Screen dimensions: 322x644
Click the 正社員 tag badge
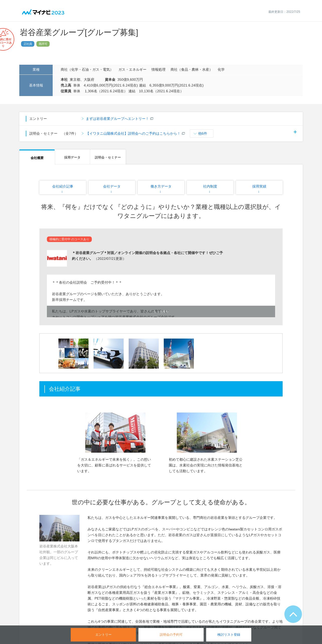pos(28,44)
